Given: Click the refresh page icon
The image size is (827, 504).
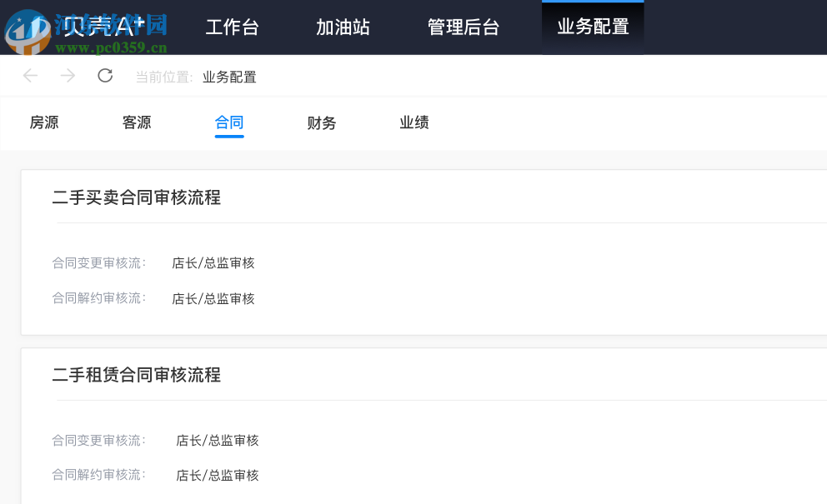Looking at the screenshot, I should click(x=106, y=76).
